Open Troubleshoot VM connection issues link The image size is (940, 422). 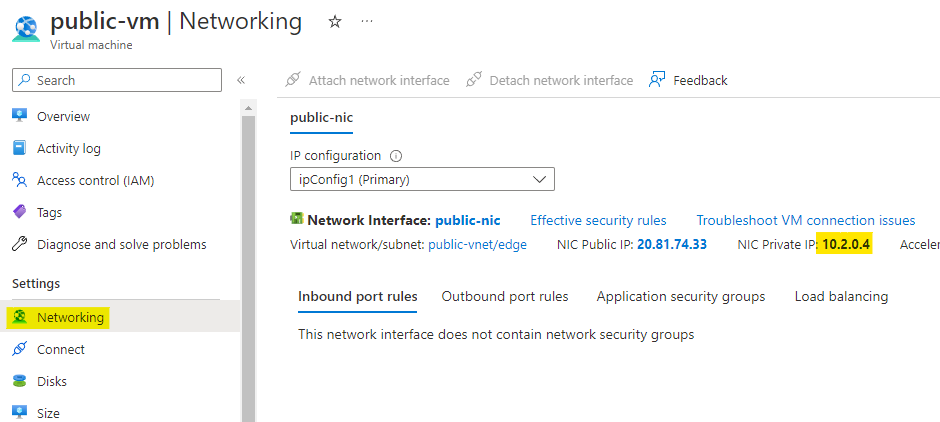(x=805, y=220)
